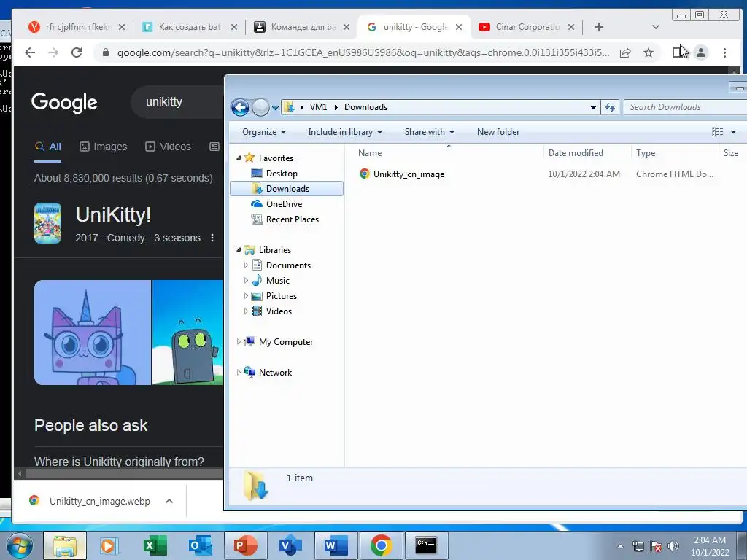The height and width of the screenshot is (560, 747).
Task: Click the Google logo
Action: (64, 102)
